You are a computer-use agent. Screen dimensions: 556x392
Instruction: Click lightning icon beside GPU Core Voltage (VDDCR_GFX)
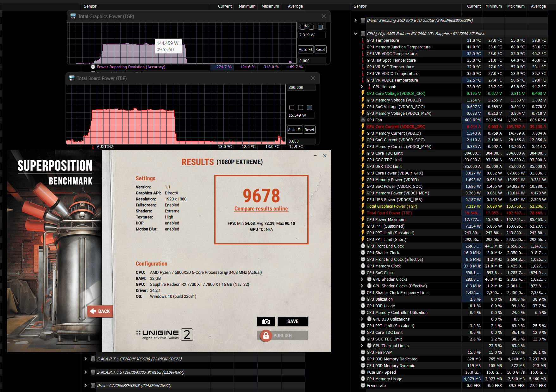[x=363, y=93]
